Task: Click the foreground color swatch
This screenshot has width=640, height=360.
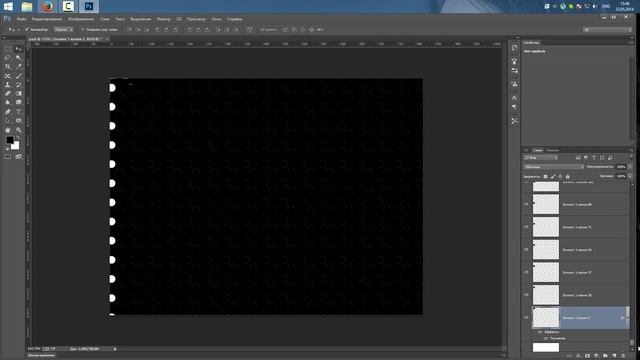Action: (x=10, y=140)
